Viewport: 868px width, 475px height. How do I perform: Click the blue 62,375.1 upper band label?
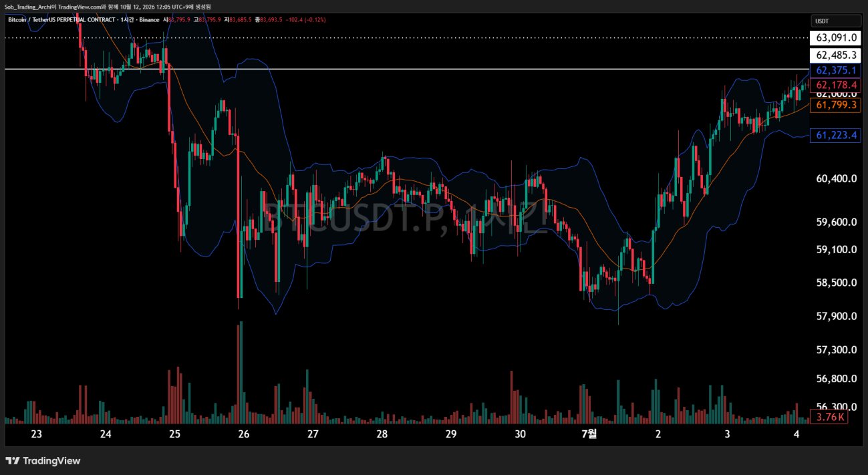point(836,70)
